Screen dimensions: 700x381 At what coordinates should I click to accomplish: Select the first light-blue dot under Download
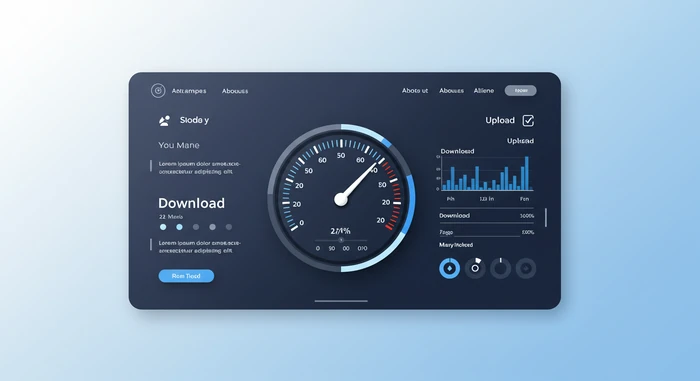point(163,227)
